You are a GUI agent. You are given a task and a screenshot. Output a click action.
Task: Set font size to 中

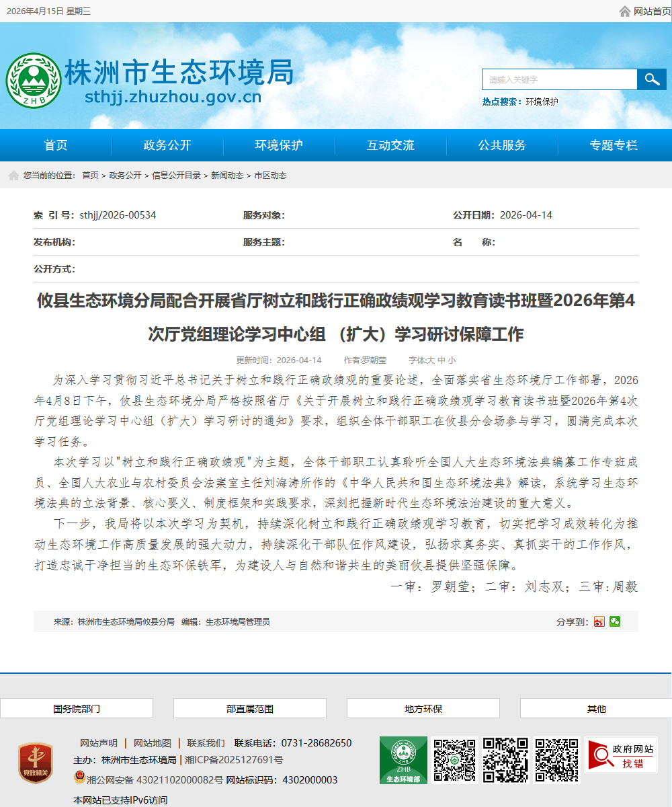tap(442, 360)
